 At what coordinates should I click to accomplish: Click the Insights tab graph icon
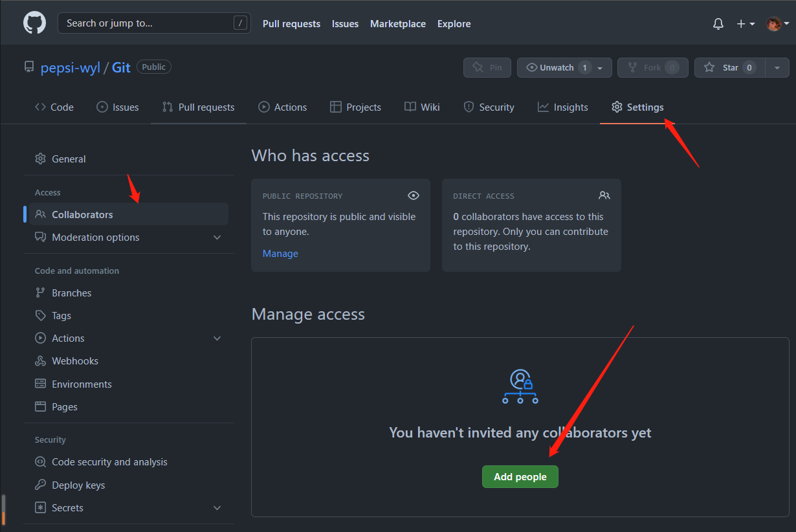[543, 107]
